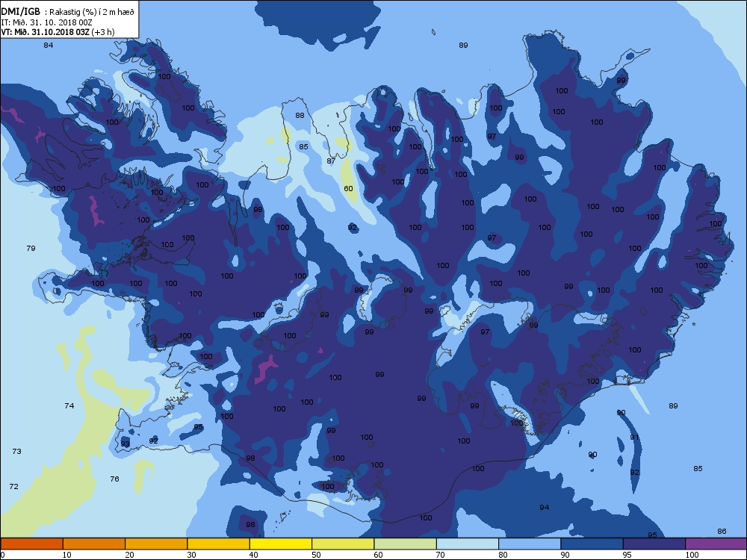Viewport: 747px width, 560px height.
Task: Click the legend tick label 80
Action: tap(503, 555)
